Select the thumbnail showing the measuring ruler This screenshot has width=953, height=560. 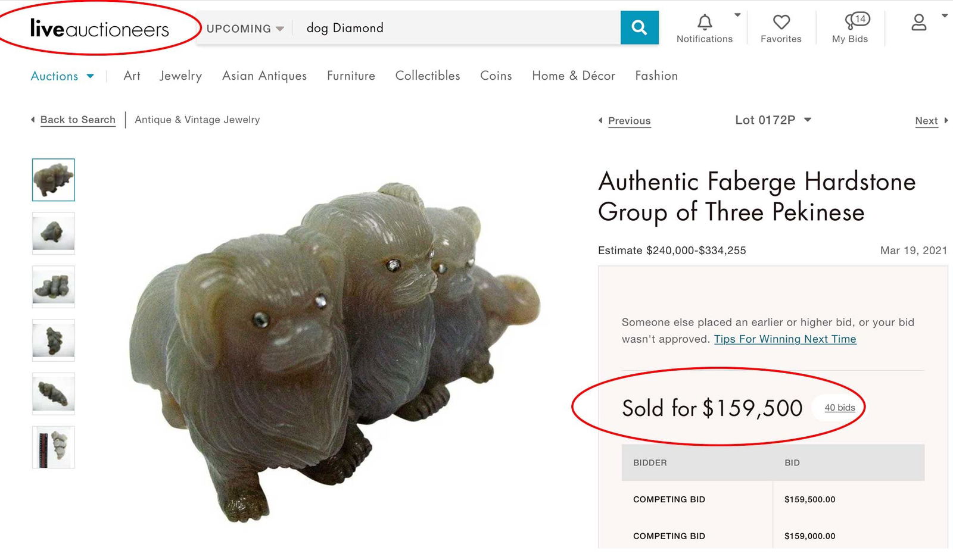pyautogui.click(x=52, y=447)
